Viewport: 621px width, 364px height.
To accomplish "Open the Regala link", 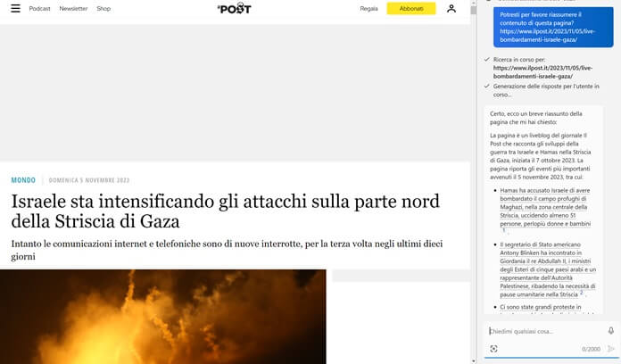I will coord(368,8).
